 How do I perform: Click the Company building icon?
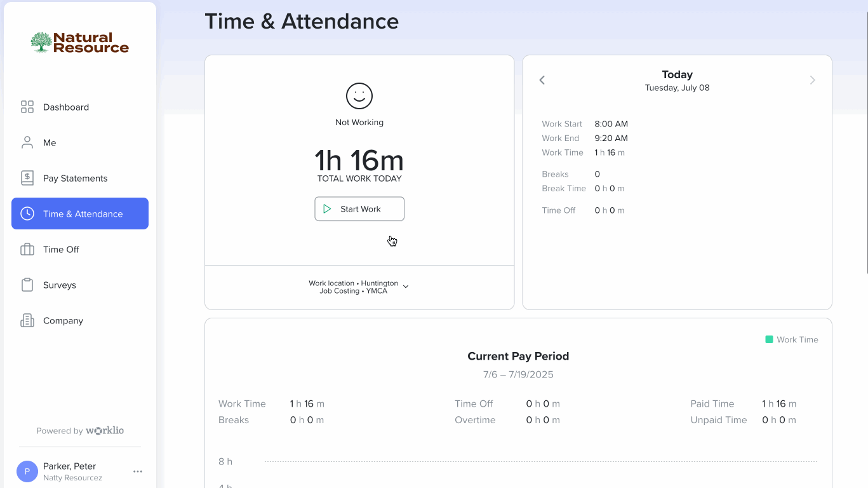(27, 320)
